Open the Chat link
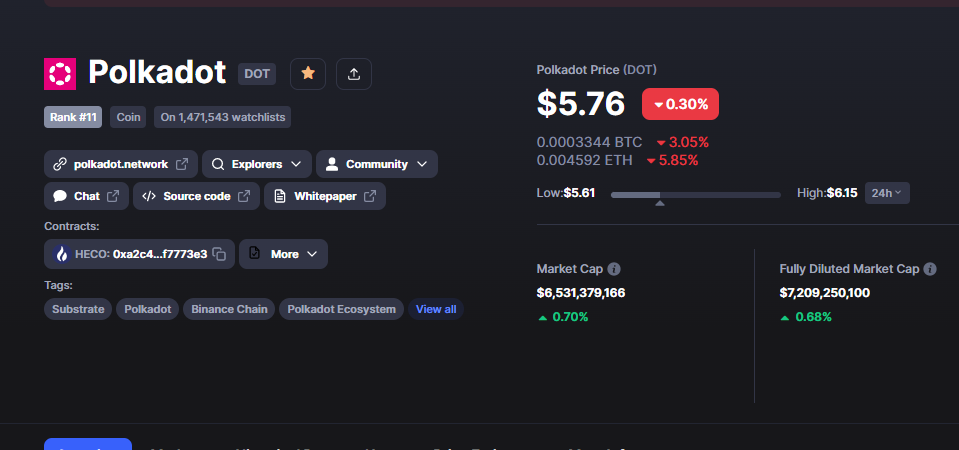Viewport: 959px width, 450px height. (86, 196)
